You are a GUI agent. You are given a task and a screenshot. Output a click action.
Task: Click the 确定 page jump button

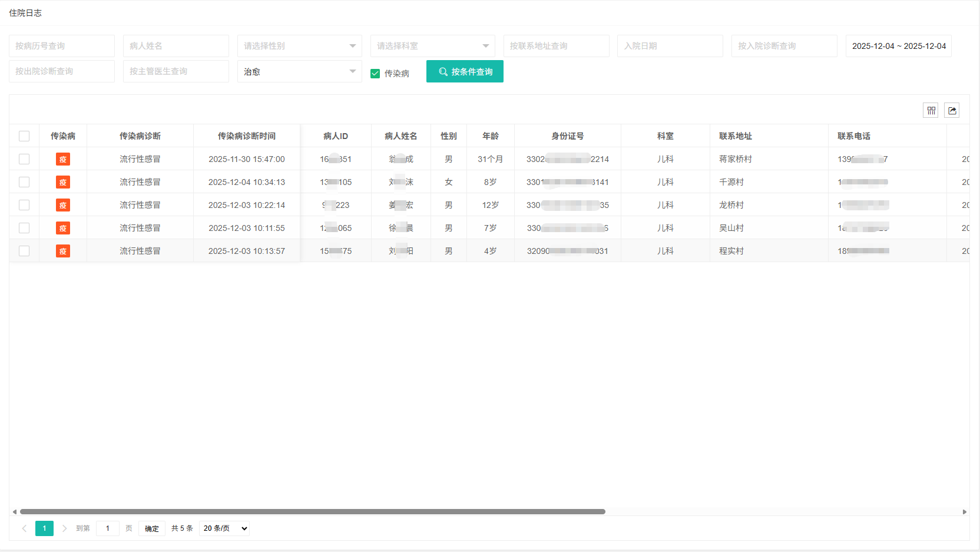click(x=152, y=528)
